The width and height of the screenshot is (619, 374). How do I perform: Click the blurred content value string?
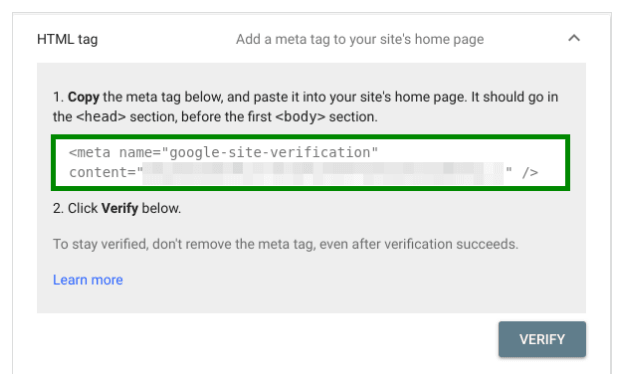[x=323, y=173]
